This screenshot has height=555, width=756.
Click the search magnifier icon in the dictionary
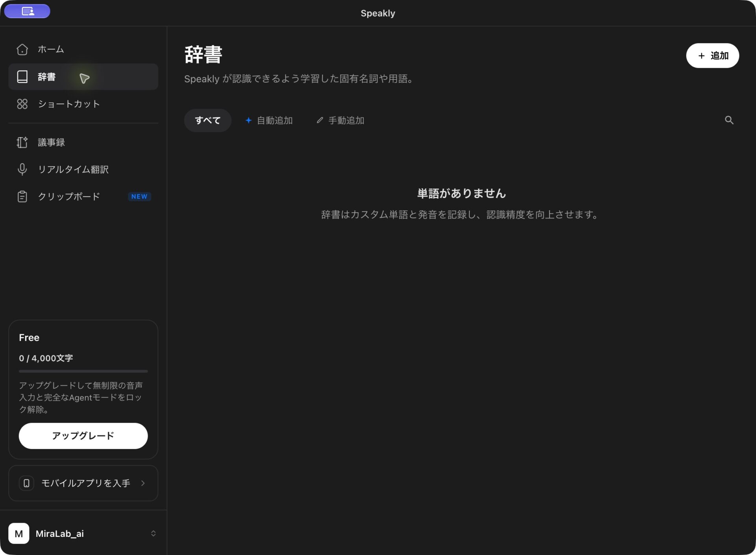pyautogui.click(x=729, y=120)
